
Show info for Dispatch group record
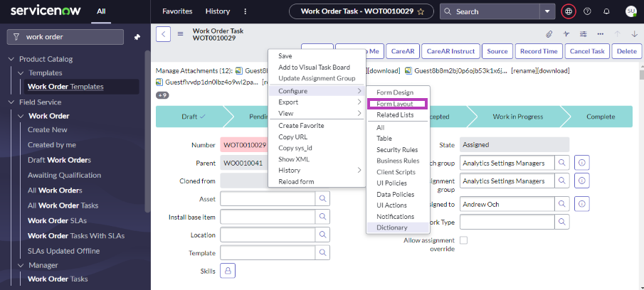point(581,163)
